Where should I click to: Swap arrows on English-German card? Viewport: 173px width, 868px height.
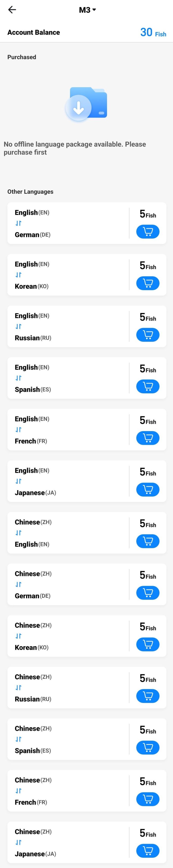point(18,223)
